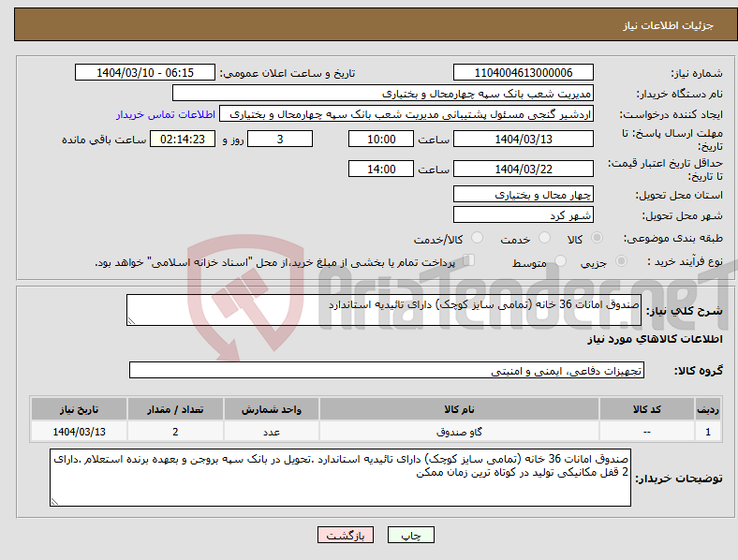Click the quantity cell showing 2
This screenshot has width=738, height=560.
[x=175, y=432]
